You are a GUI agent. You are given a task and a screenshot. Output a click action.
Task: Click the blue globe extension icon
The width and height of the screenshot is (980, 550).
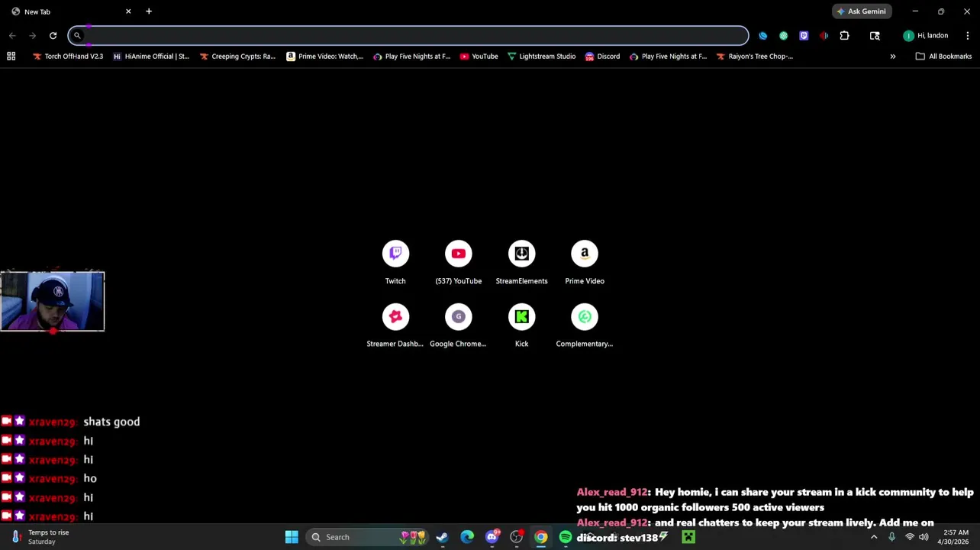[762, 35]
